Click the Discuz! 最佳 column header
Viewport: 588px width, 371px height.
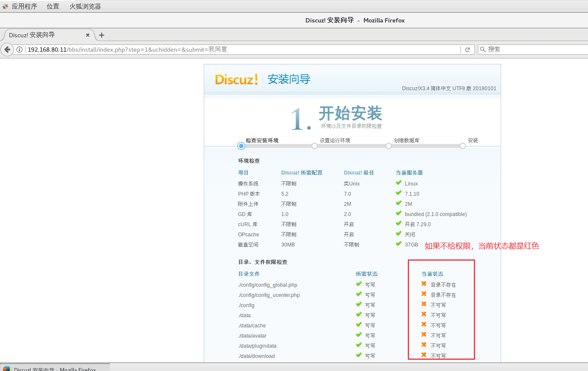[x=359, y=173]
